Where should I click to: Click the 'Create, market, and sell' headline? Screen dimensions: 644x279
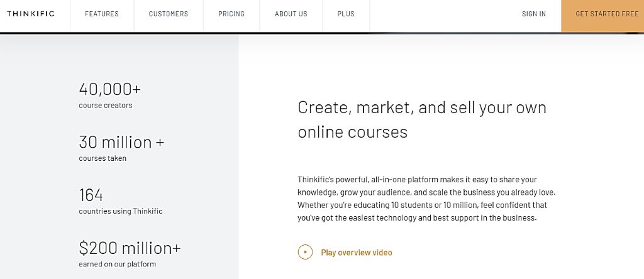tap(422, 119)
